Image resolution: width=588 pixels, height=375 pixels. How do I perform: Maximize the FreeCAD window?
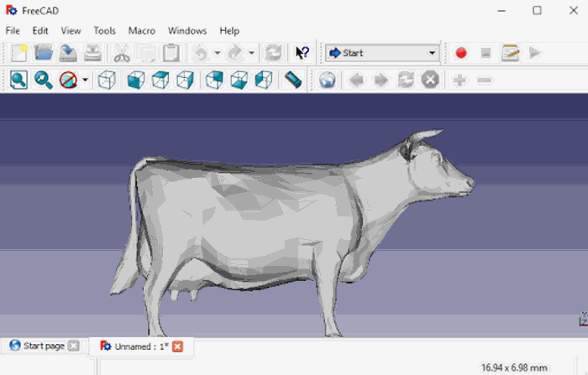click(537, 11)
